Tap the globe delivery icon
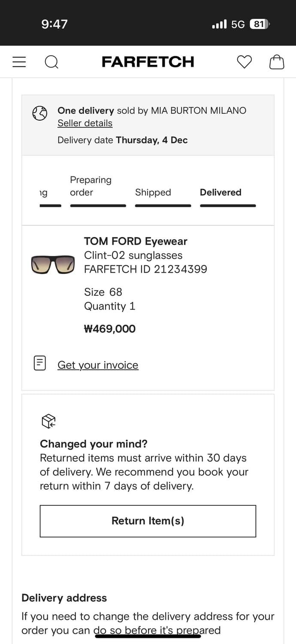The height and width of the screenshot is (644, 296). [x=40, y=113]
